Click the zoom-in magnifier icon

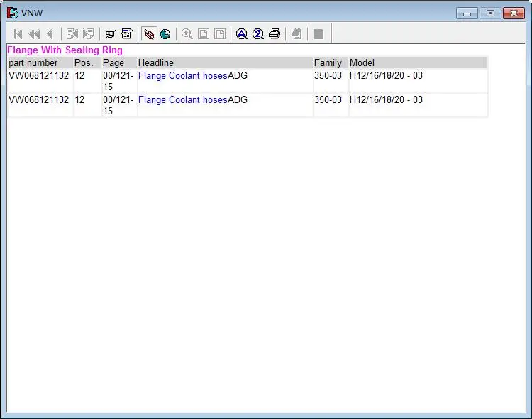point(187,34)
